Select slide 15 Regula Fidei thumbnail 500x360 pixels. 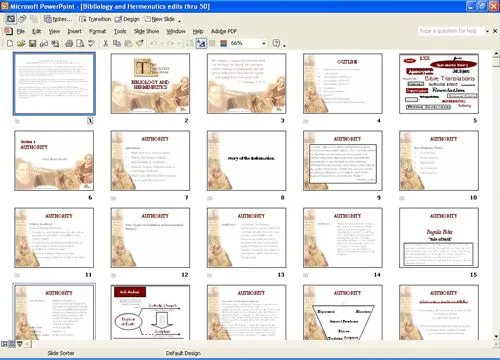[439, 237]
